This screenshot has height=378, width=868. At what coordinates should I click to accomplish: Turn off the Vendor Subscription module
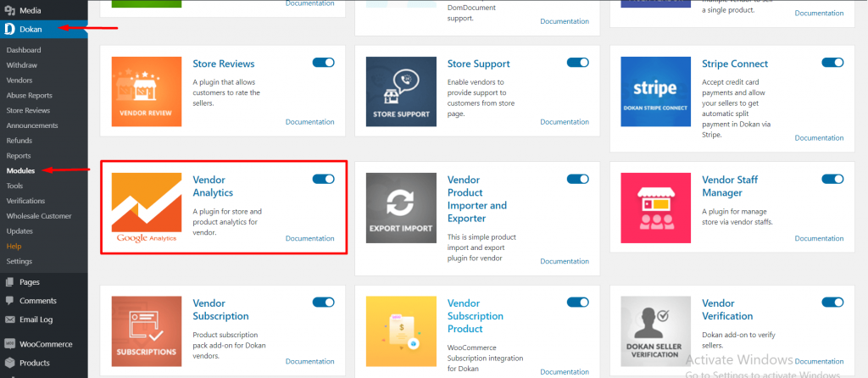coord(323,303)
